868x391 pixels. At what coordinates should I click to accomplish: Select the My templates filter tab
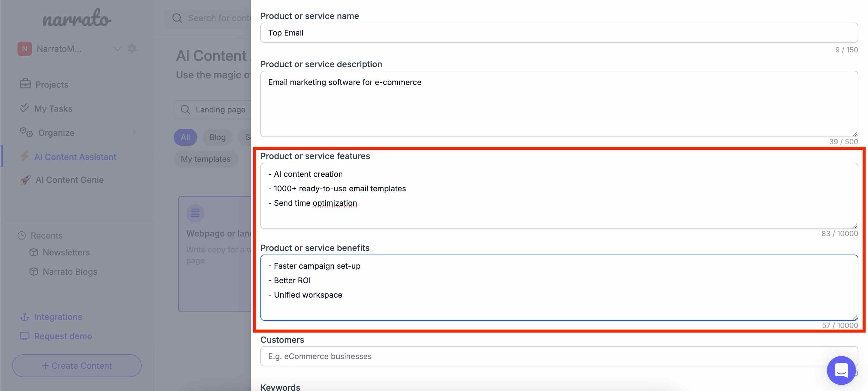(x=206, y=159)
